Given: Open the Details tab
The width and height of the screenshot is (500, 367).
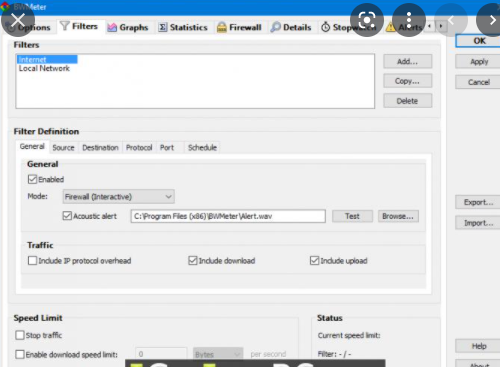Looking at the screenshot, I should [x=291, y=27].
